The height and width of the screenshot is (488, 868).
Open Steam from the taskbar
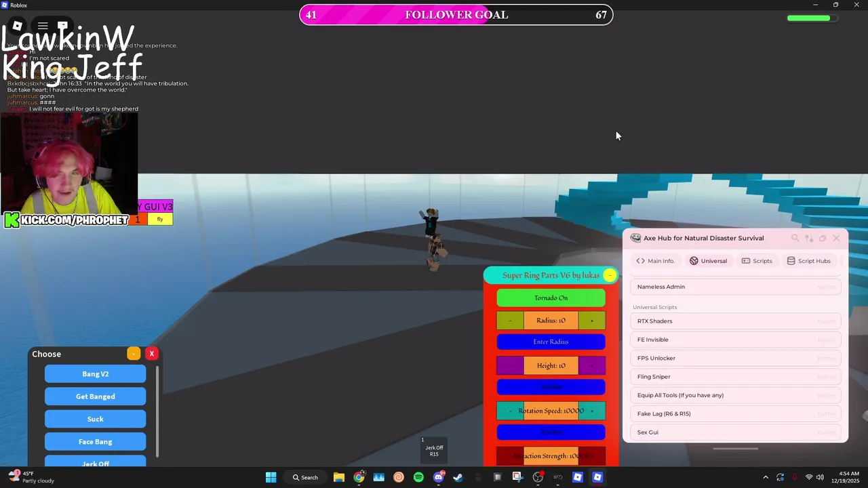pos(458,477)
